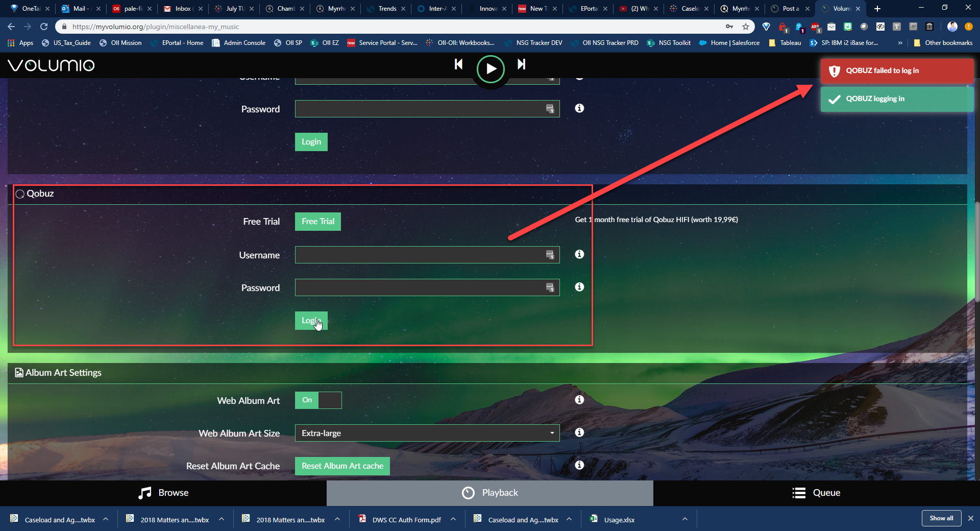Open NSG Toolkit bookmark
Viewport: 980px width, 531px height.
pyautogui.click(x=669, y=43)
